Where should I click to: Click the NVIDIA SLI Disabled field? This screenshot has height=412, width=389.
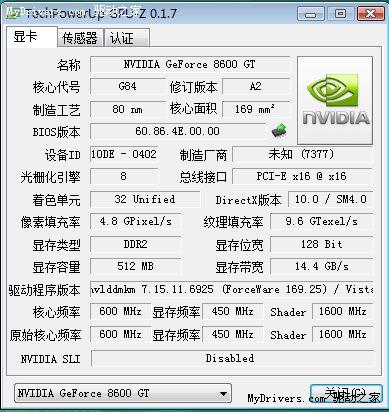tap(232, 358)
